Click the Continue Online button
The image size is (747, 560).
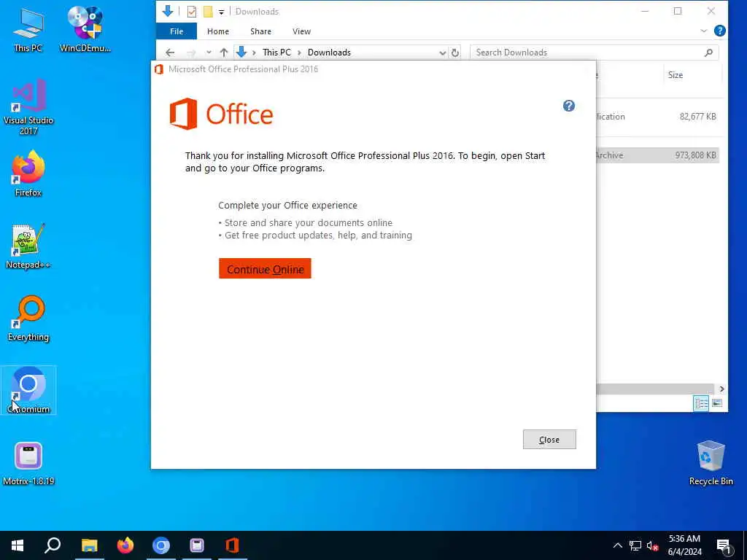265,268
